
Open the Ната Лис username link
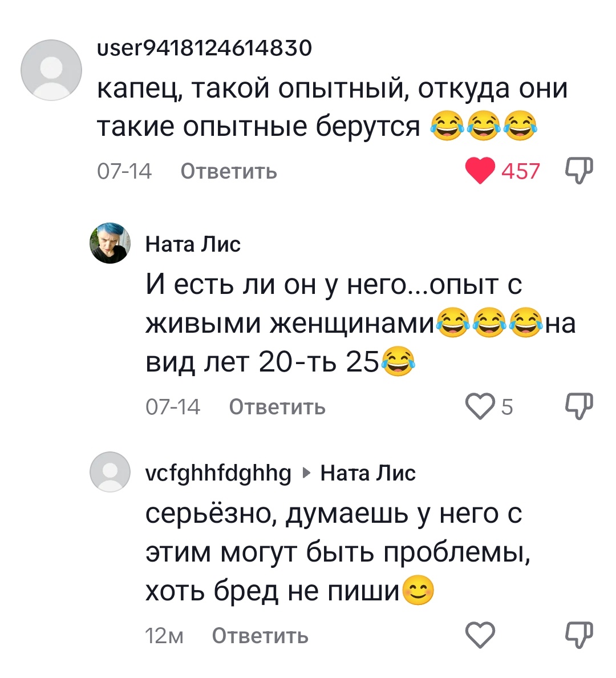coord(191,244)
